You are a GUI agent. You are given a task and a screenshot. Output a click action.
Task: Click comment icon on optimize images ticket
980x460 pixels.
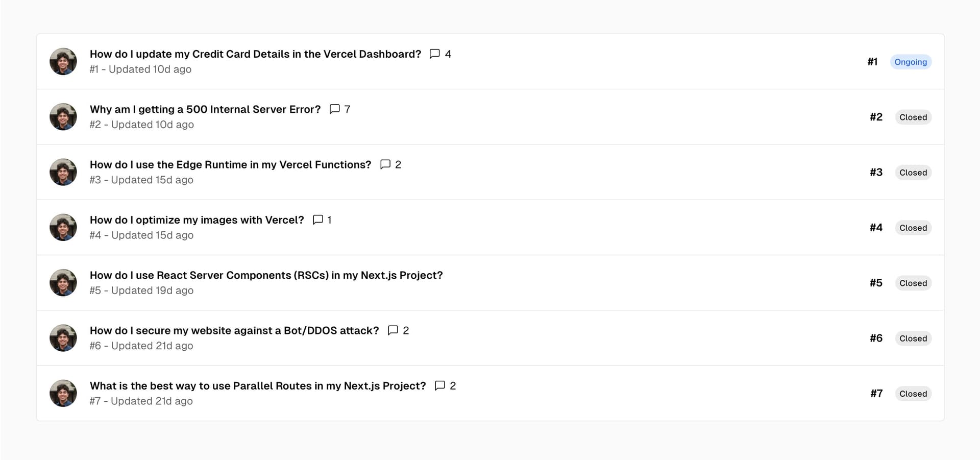317,220
